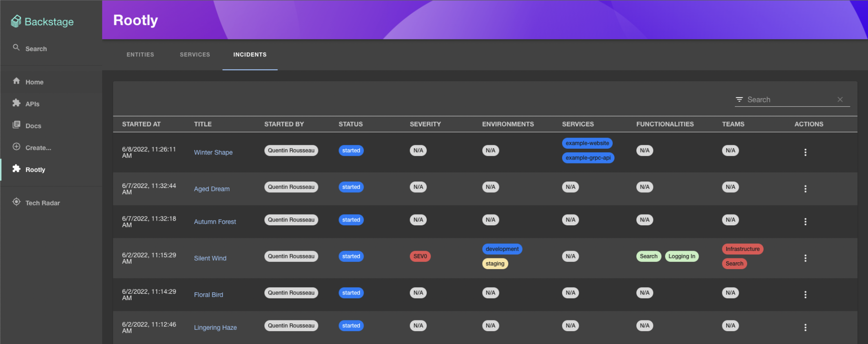This screenshot has height=344, width=868.
Task: Click the red Search team chip
Action: click(x=734, y=264)
